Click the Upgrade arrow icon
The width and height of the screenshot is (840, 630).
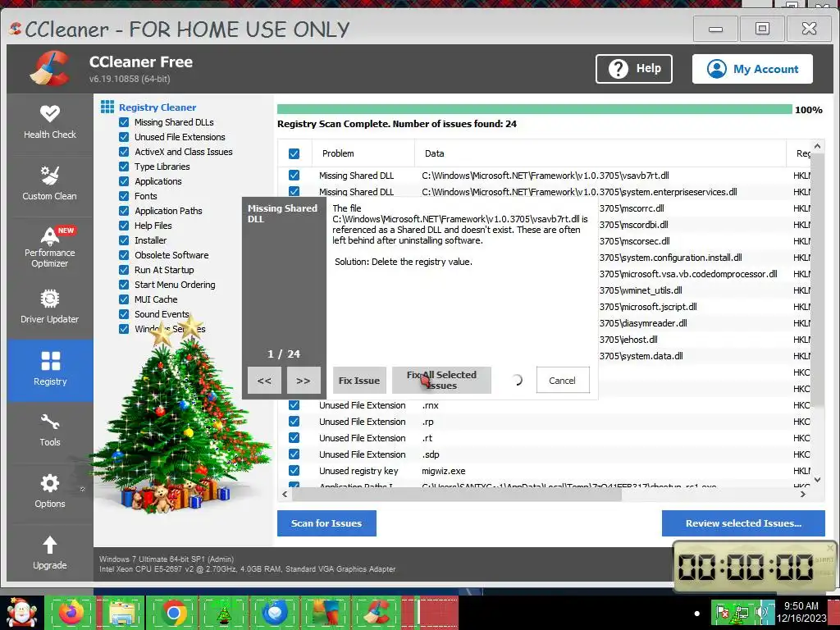pyautogui.click(x=50, y=545)
